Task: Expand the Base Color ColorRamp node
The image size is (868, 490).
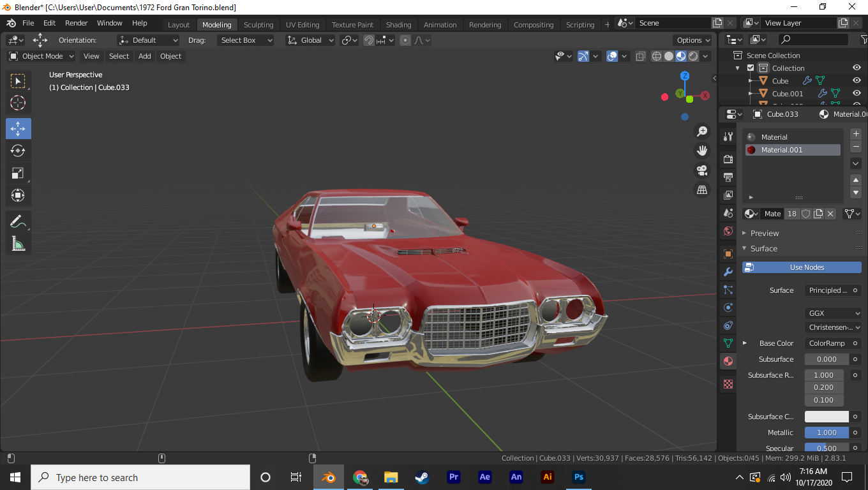Action: pos(745,343)
